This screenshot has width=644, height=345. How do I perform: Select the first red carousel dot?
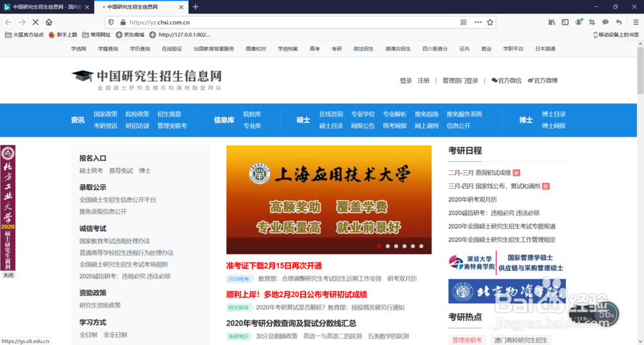coord(379,246)
